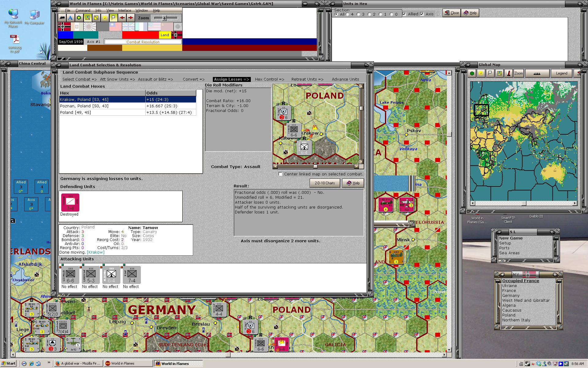Click the ship silhouette button in Global Map
588x368 pixels.
537,73
